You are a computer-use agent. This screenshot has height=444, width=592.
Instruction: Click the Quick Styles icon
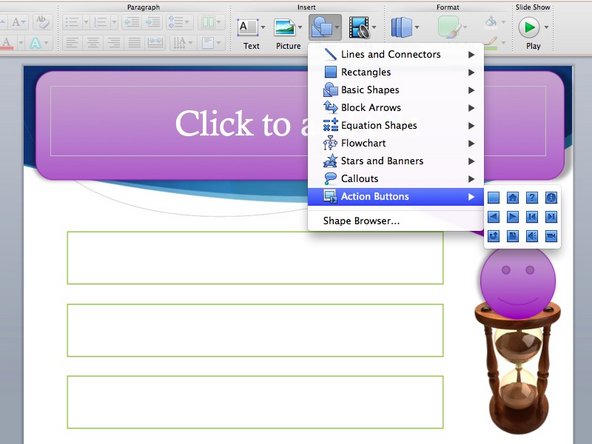coord(449,27)
